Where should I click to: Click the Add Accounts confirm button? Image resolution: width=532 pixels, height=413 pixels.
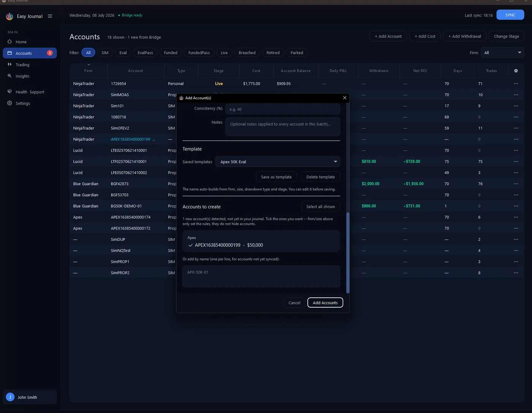point(325,303)
